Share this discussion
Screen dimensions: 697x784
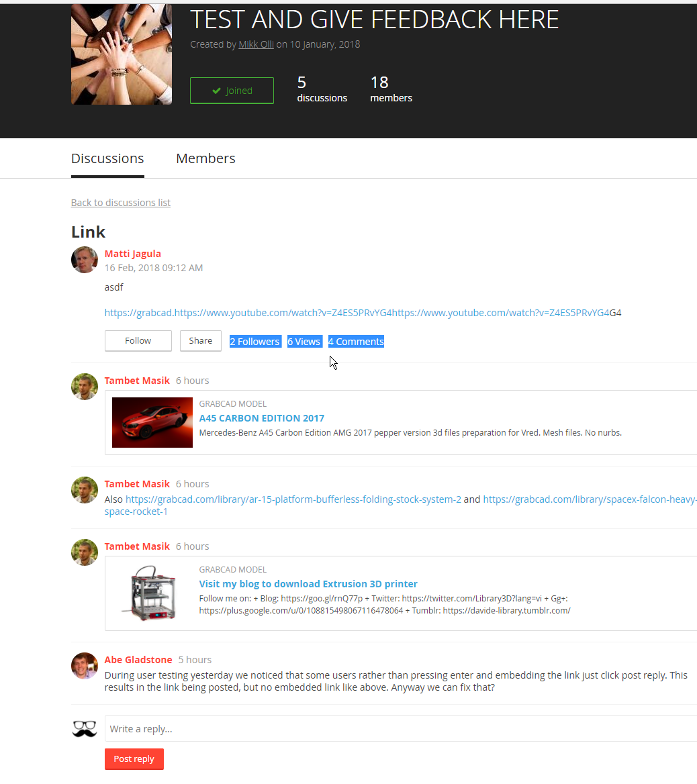(x=200, y=341)
